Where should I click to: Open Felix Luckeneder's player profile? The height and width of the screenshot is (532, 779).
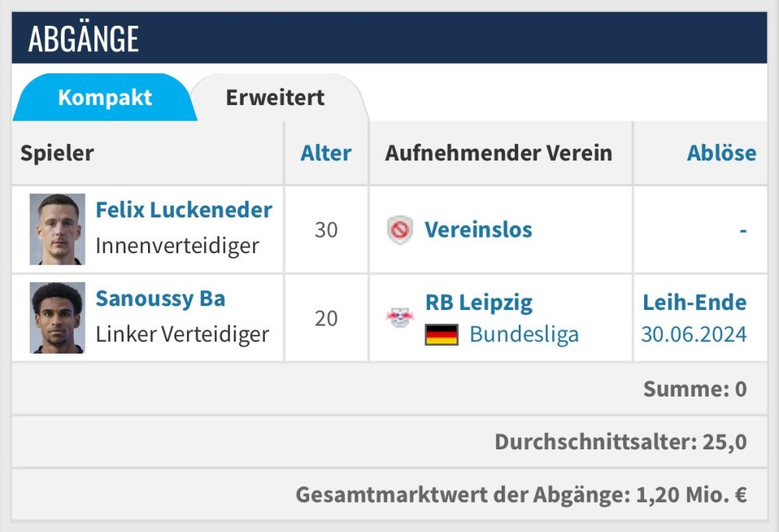[184, 210]
